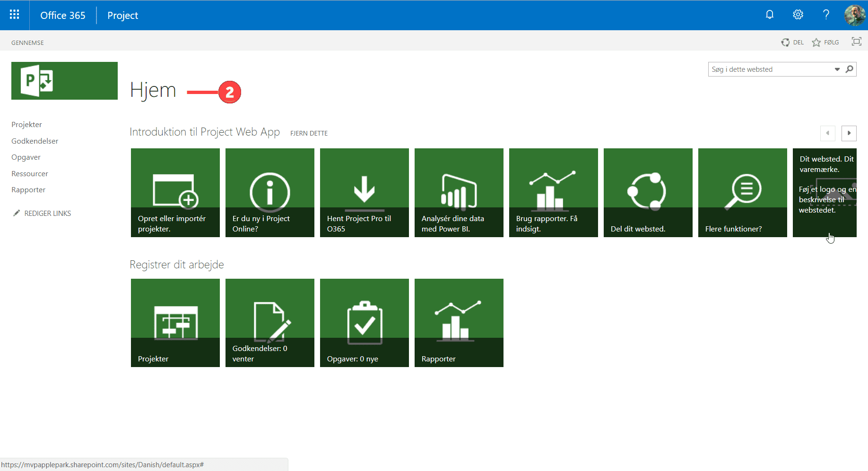
Task: Click the Project site logo
Action: 64,81
